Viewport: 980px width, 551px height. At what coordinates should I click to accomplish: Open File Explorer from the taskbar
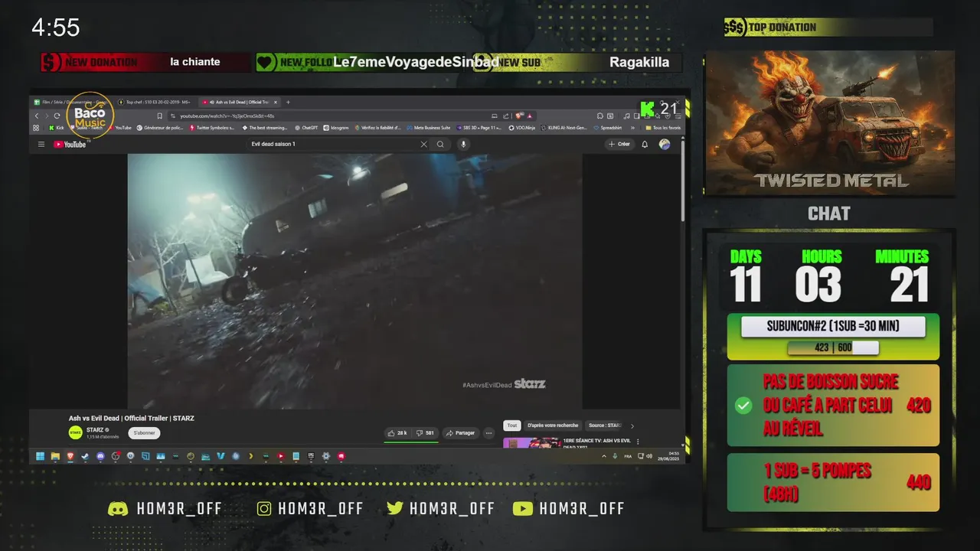(55, 456)
